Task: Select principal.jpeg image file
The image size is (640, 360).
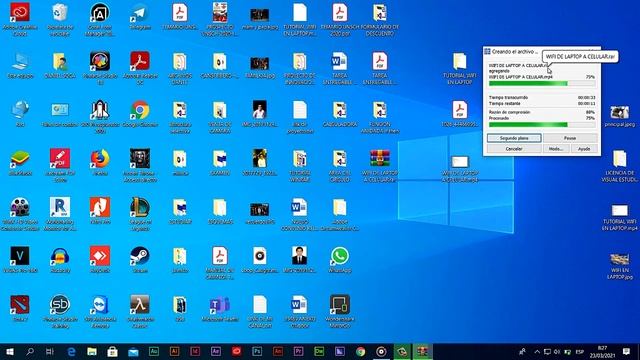Action: click(x=620, y=116)
